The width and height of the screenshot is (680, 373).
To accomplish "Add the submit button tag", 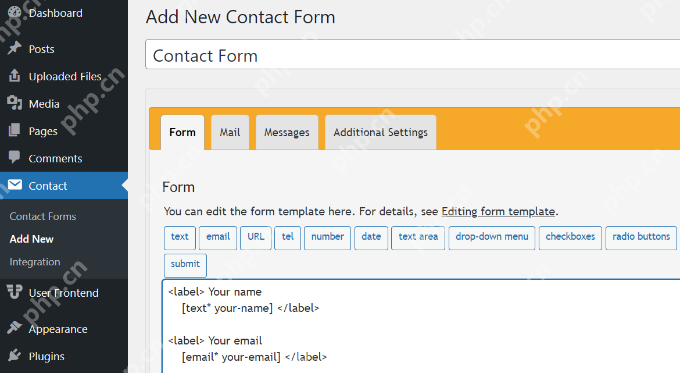I will (185, 265).
